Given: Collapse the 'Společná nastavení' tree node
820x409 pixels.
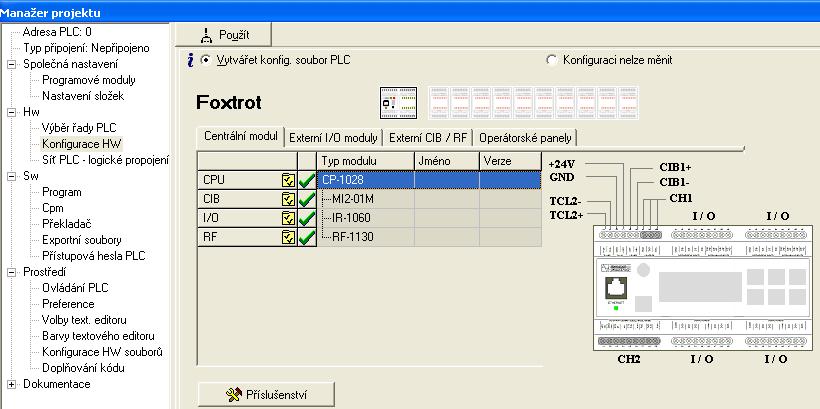Looking at the screenshot, I should pyautogui.click(x=12, y=64).
